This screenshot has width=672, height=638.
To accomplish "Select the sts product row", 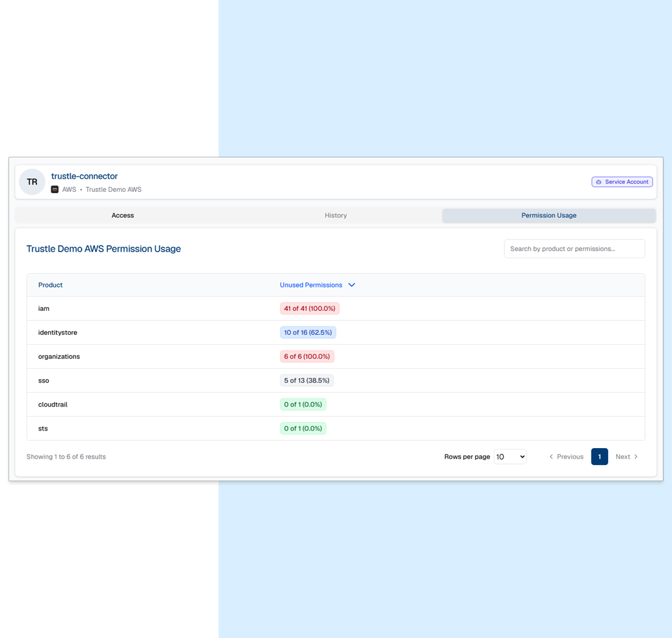I will (x=336, y=429).
